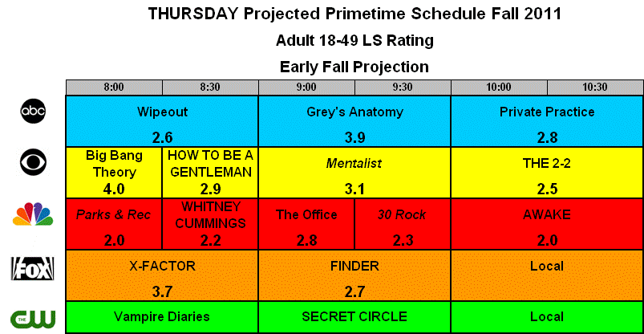644x334 pixels.
Task: Click the Big Bang Theory cell
Action: 114,173
